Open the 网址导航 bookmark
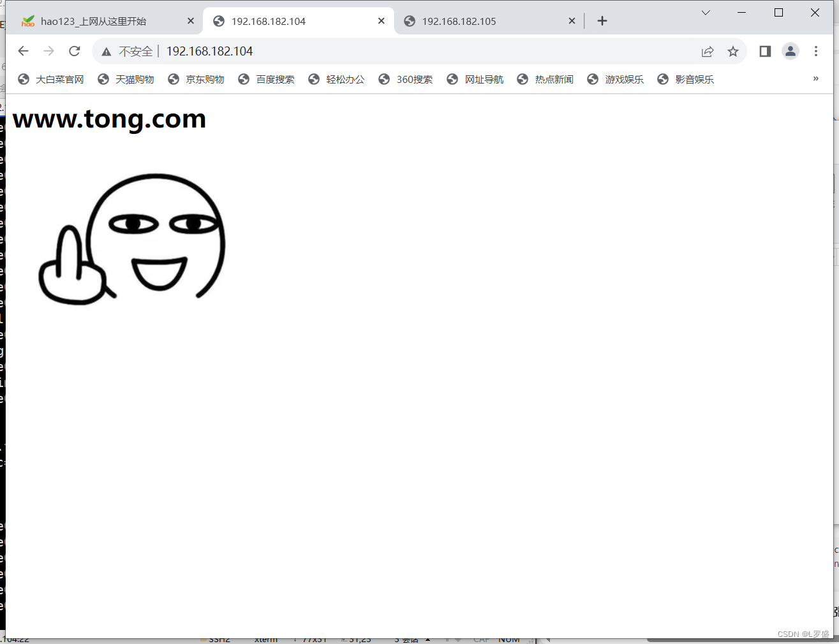 (475, 79)
